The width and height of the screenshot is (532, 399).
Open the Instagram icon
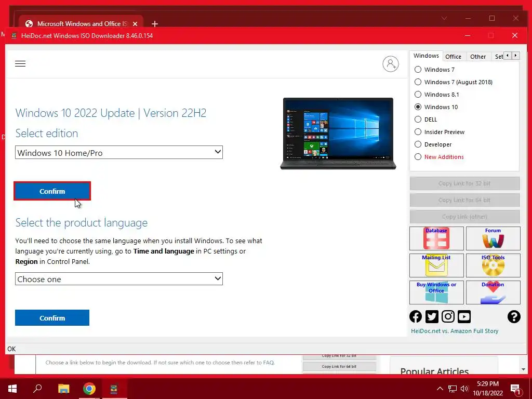click(448, 316)
